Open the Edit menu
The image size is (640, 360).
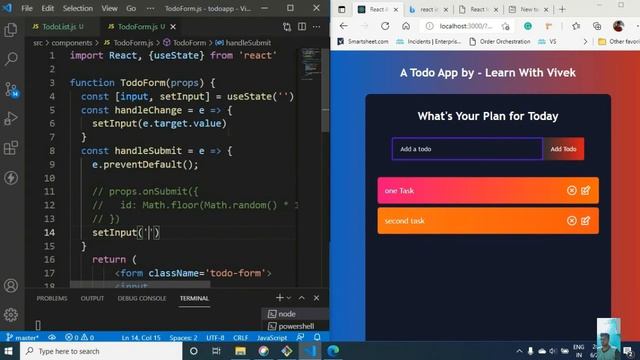(47, 8)
